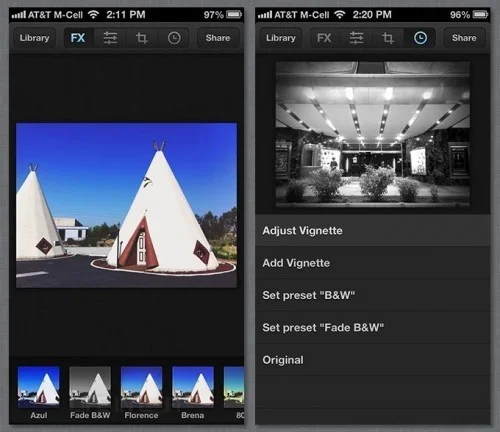Open adjustment sliders icon in left screen
500x432 pixels.
point(110,38)
